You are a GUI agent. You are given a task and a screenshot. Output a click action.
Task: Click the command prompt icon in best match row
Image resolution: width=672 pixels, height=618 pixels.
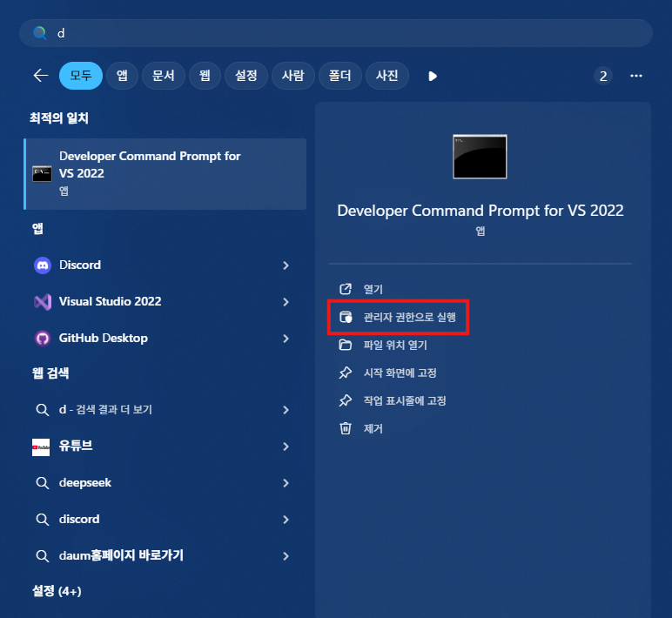point(42,174)
